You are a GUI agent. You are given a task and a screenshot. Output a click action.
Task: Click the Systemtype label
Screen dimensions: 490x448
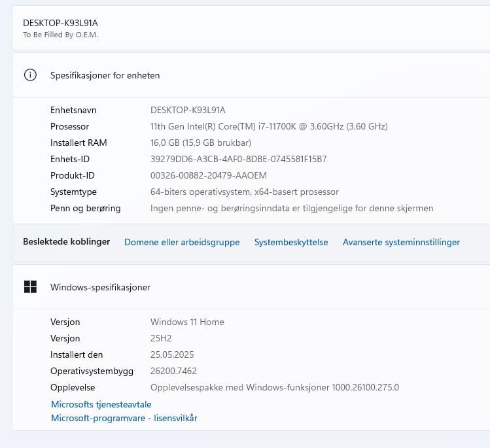point(73,192)
